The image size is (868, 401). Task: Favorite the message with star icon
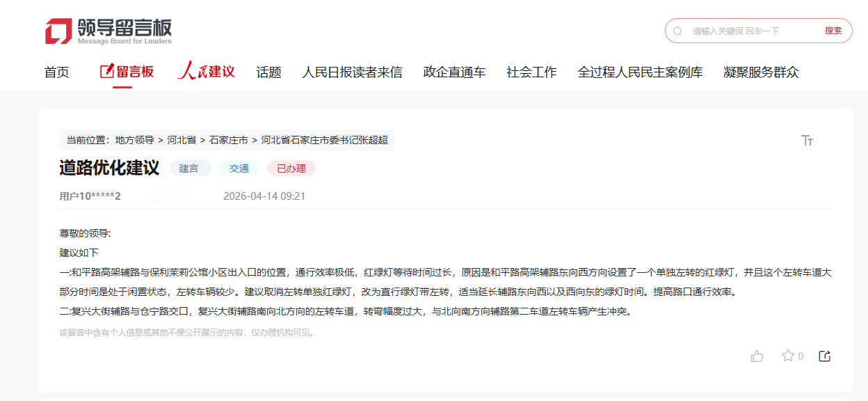click(x=788, y=356)
